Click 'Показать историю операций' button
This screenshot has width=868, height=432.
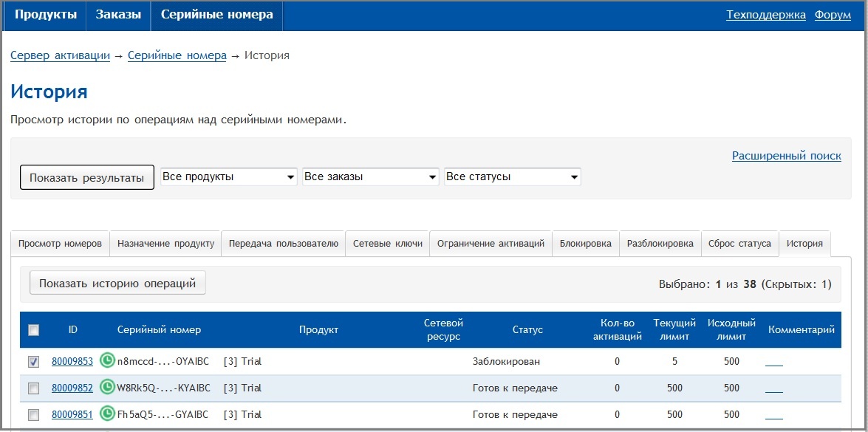click(x=117, y=283)
